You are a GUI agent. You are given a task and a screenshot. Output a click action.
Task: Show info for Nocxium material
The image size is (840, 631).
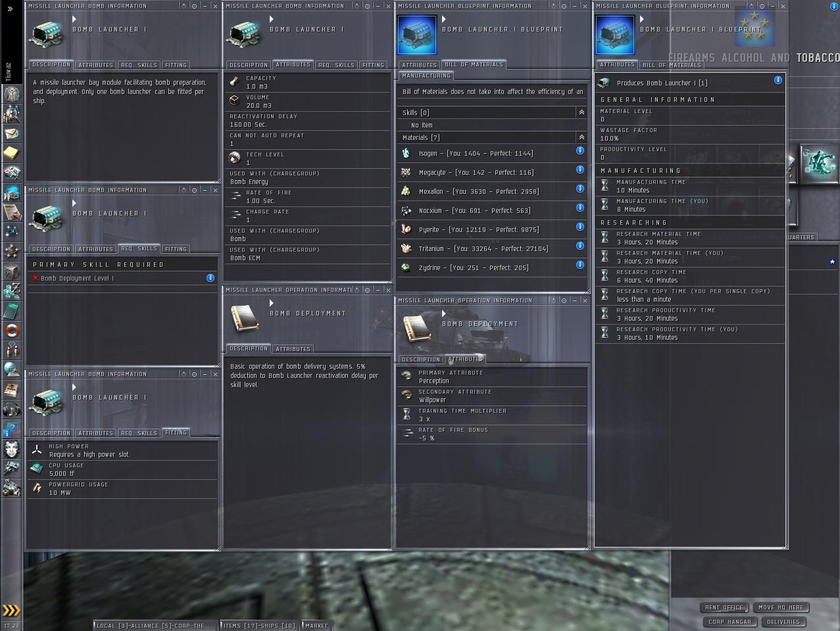pyautogui.click(x=580, y=208)
